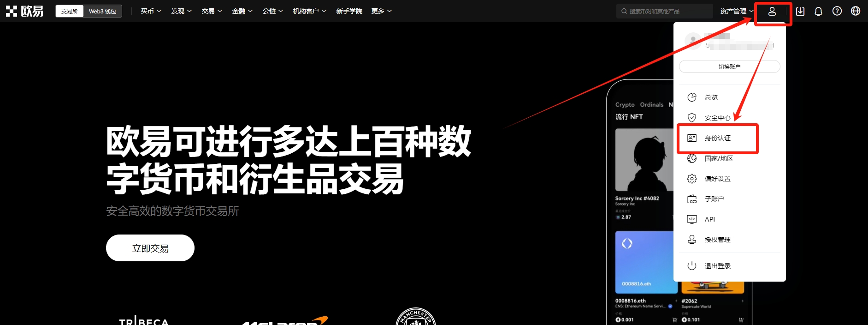Screen dimensions: 868x325
Task: Expand the 资产管理 dropdown
Action: (737, 11)
